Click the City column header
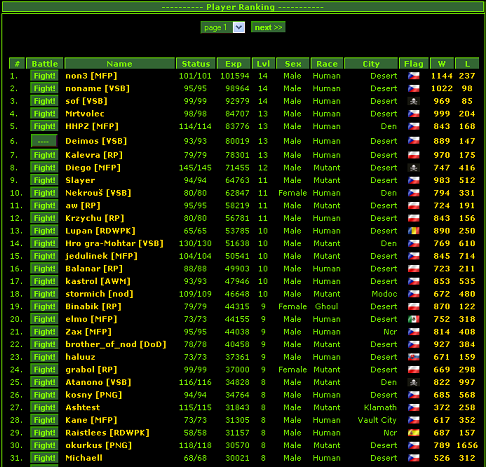 pyautogui.click(x=371, y=63)
